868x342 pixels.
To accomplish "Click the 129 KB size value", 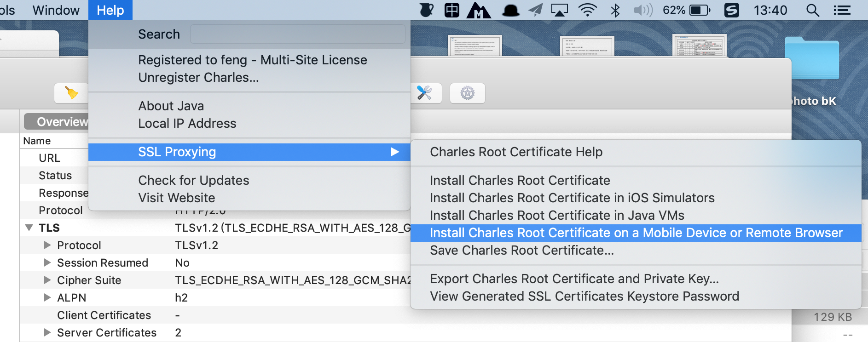I will (833, 317).
